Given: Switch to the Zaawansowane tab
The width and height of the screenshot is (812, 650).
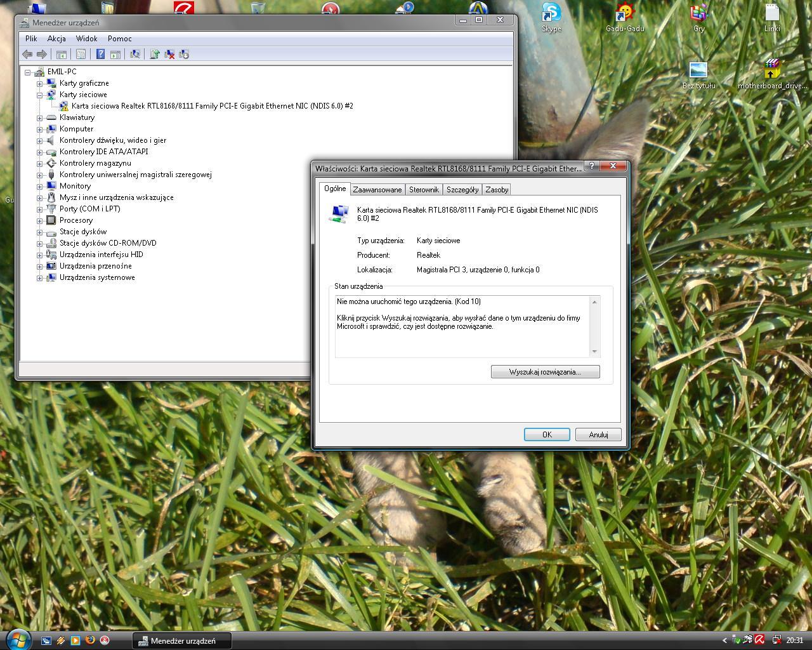Looking at the screenshot, I should tap(377, 190).
